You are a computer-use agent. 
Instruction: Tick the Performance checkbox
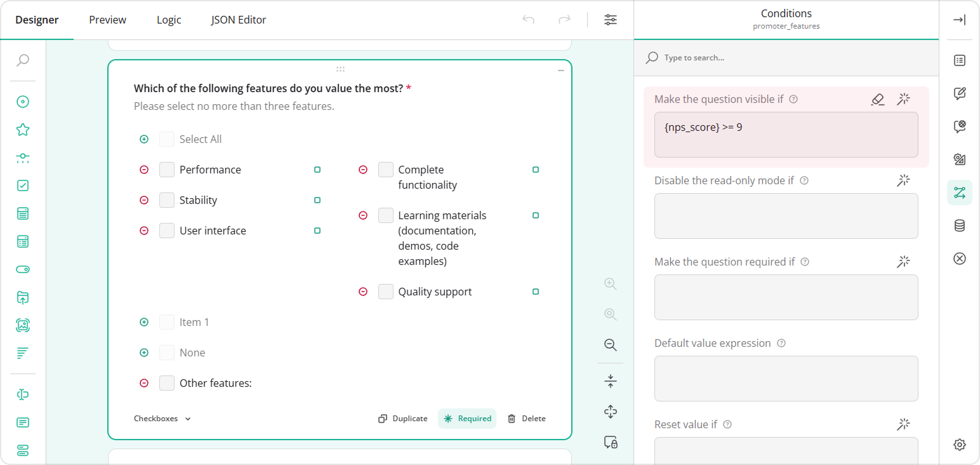coord(167,170)
